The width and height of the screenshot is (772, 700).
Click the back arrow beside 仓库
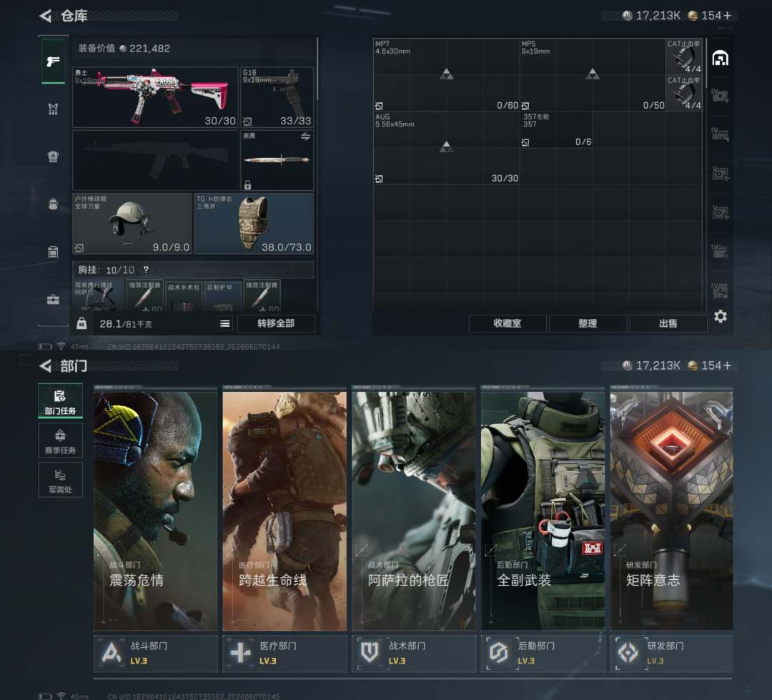pos(45,16)
